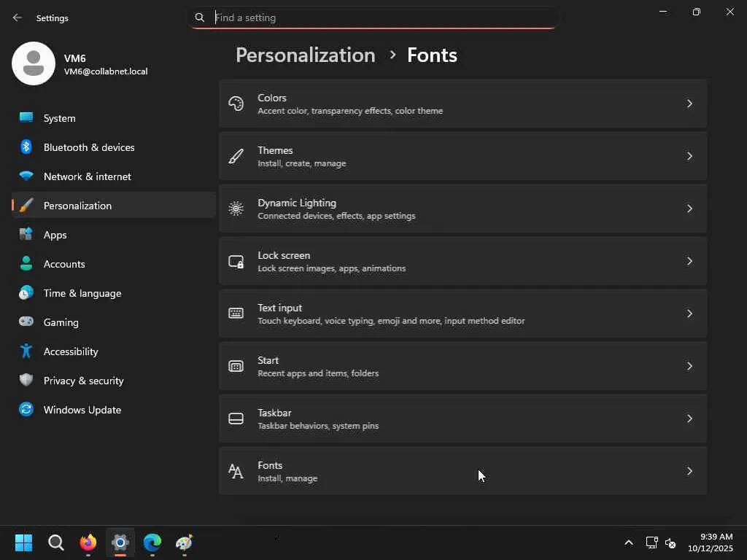
Task: Open the Dynamic Lighting row chevron
Action: 689,209
